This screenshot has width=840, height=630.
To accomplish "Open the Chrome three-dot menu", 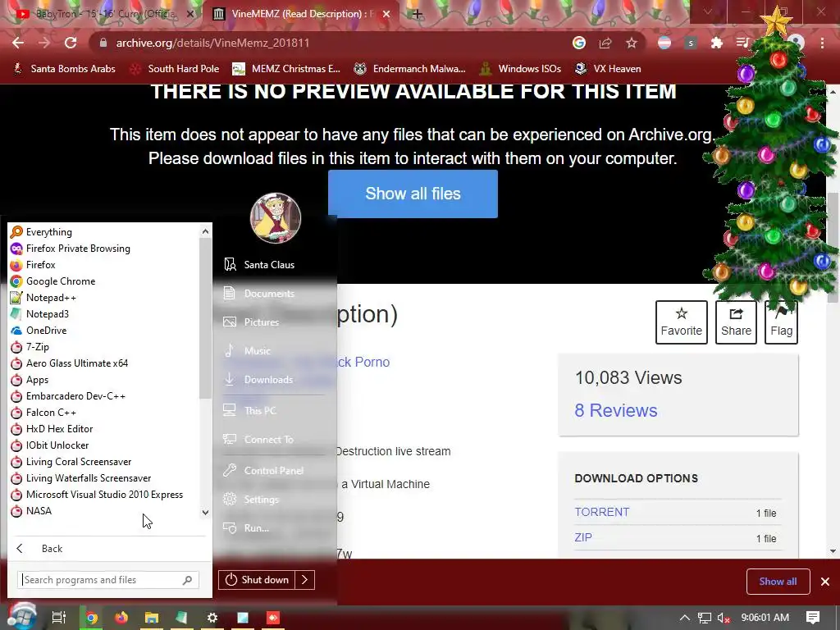I will (822, 43).
